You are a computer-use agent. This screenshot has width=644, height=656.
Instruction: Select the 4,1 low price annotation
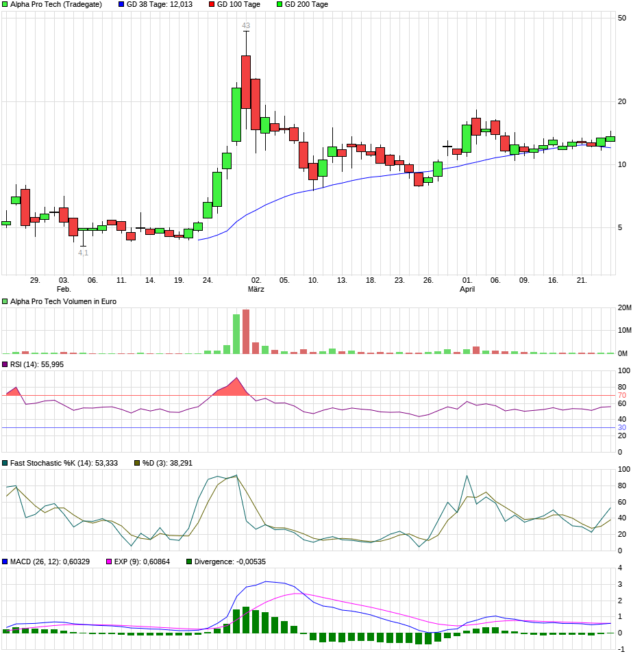click(x=83, y=253)
